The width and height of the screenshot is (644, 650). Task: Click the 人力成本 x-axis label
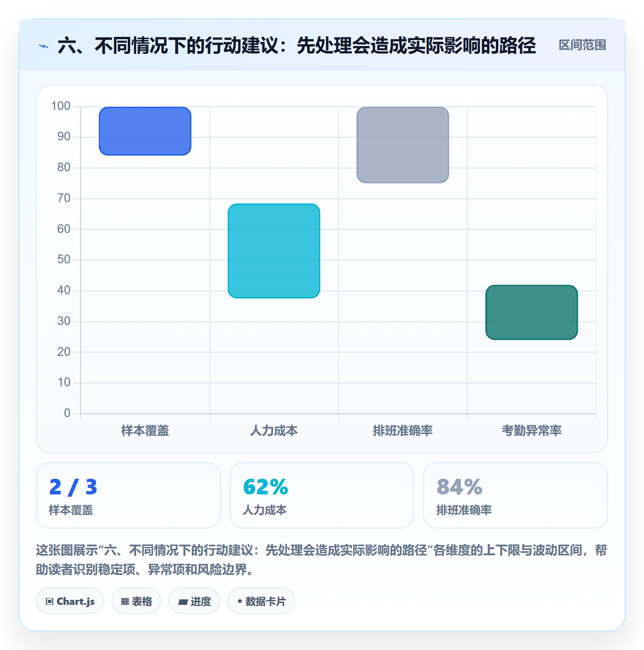point(274,431)
